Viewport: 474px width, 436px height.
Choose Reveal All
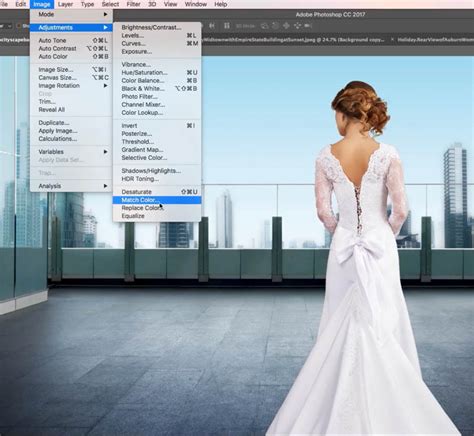coord(71,110)
